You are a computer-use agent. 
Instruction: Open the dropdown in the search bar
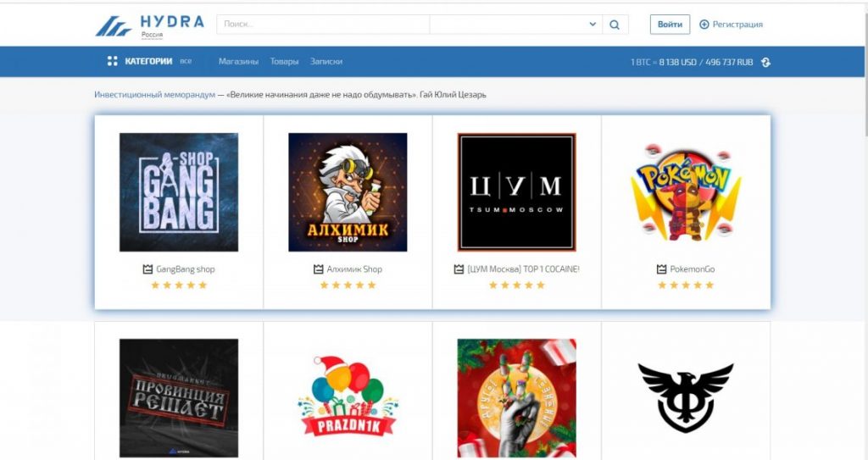click(593, 25)
